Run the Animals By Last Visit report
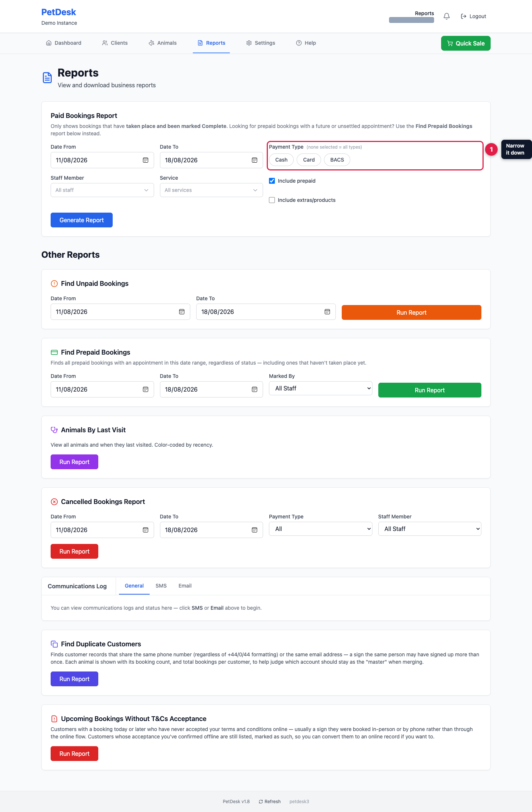Viewport: 532px width, 812px height. tap(74, 462)
